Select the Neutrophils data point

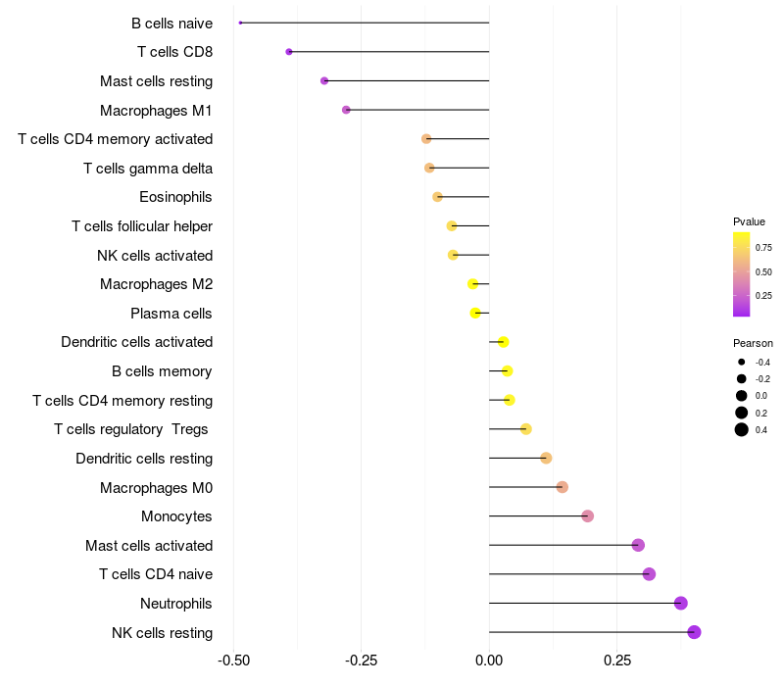[x=681, y=604]
